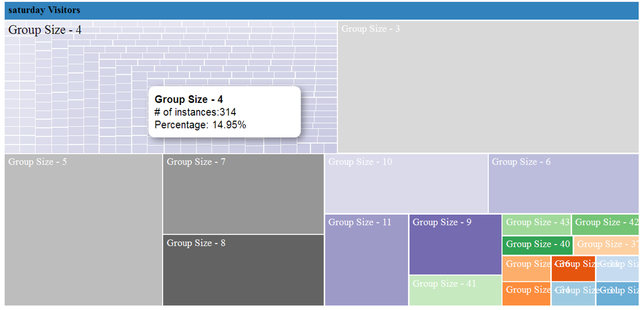Select the dark purple Group Size - 9 block
The image size is (644, 310).
coord(455,245)
